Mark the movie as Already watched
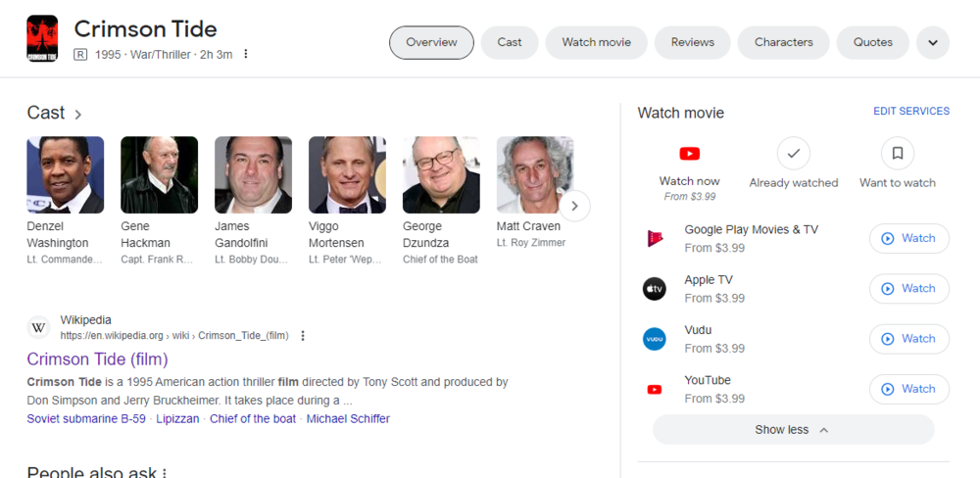The height and width of the screenshot is (478, 980). point(794,154)
